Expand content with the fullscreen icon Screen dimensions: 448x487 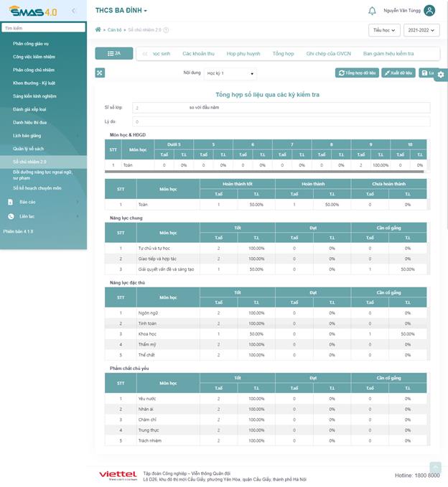pyautogui.click(x=100, y=73)
